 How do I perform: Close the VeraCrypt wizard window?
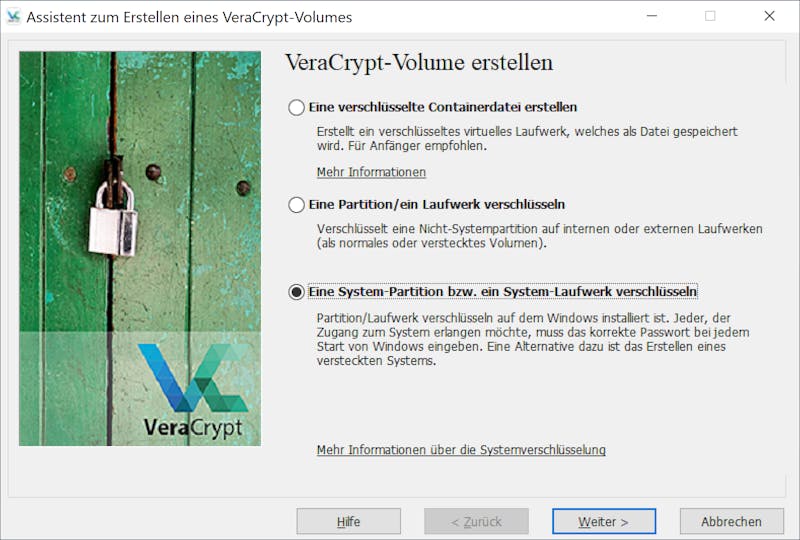coord(769,16)
